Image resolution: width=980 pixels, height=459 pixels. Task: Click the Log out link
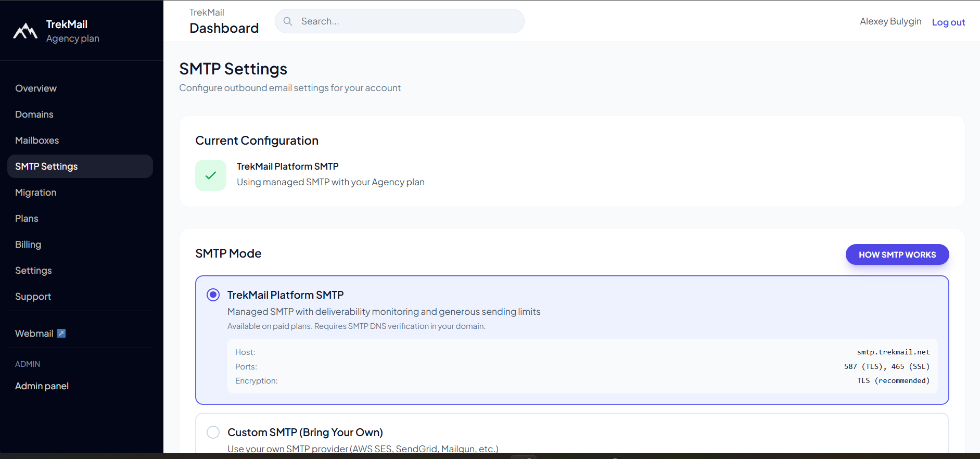pyautogui.click(x=948, y=22)
